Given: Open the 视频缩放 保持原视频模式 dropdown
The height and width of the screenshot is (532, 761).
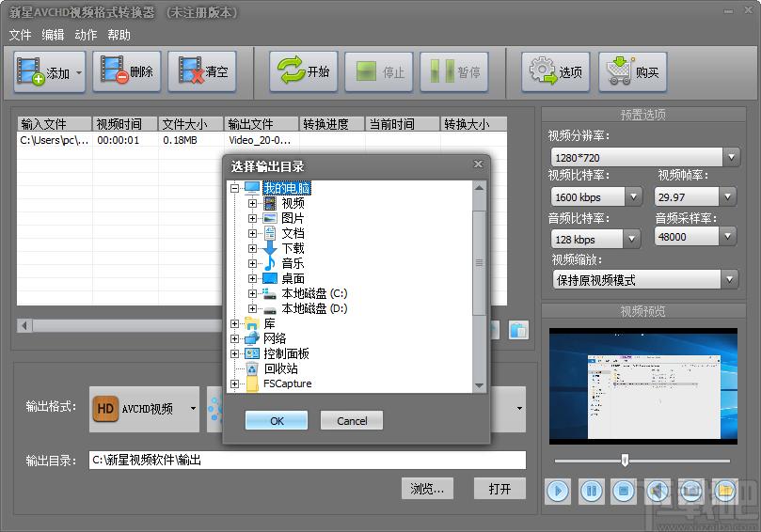Looking at the screenshot, I should point(729,280).
